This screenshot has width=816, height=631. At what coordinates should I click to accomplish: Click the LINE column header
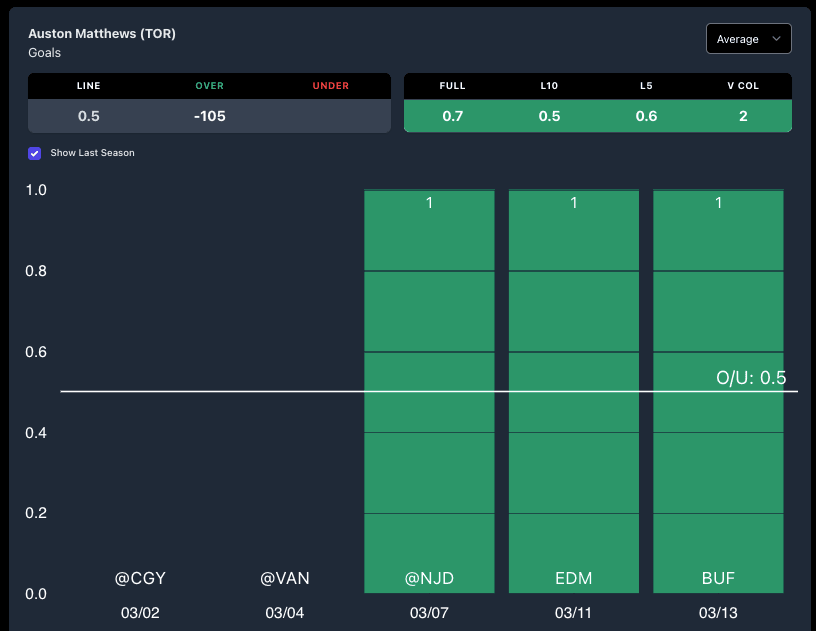point(88,86)
